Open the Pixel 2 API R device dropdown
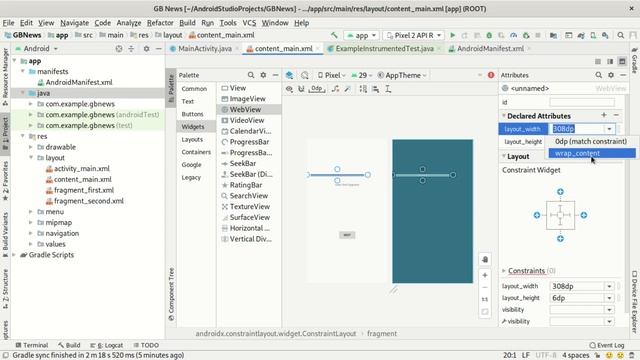The width and height of the screenshot is (640, 360). 414,36
